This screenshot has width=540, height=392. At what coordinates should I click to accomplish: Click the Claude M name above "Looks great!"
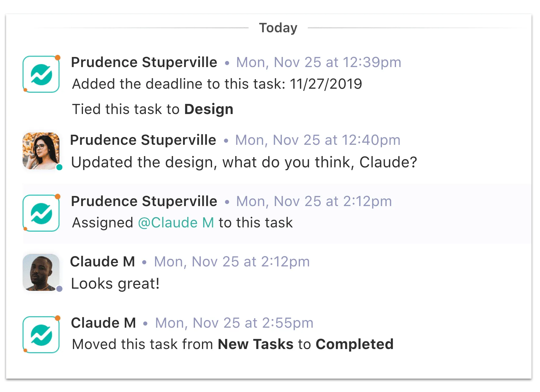point(103,262)
